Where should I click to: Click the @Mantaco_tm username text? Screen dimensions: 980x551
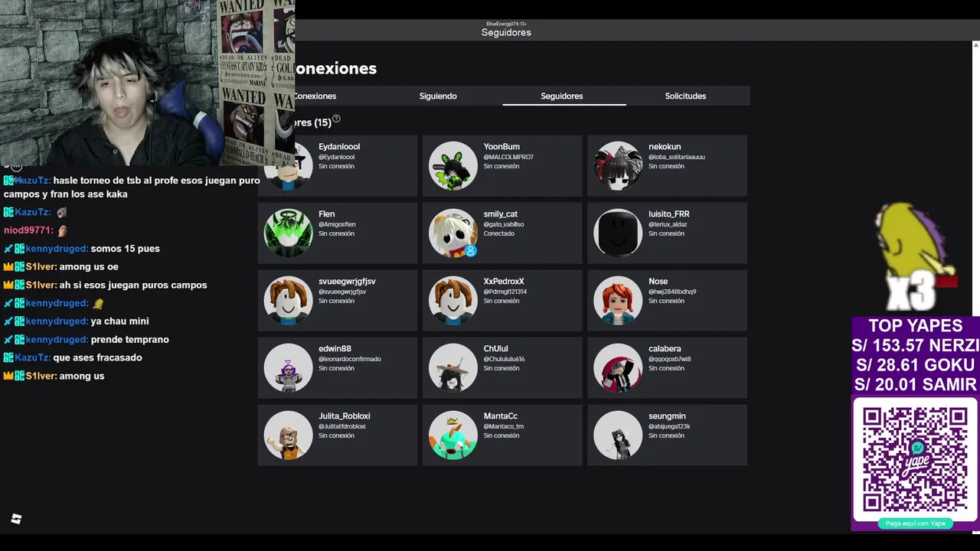[x=504, y=426]
